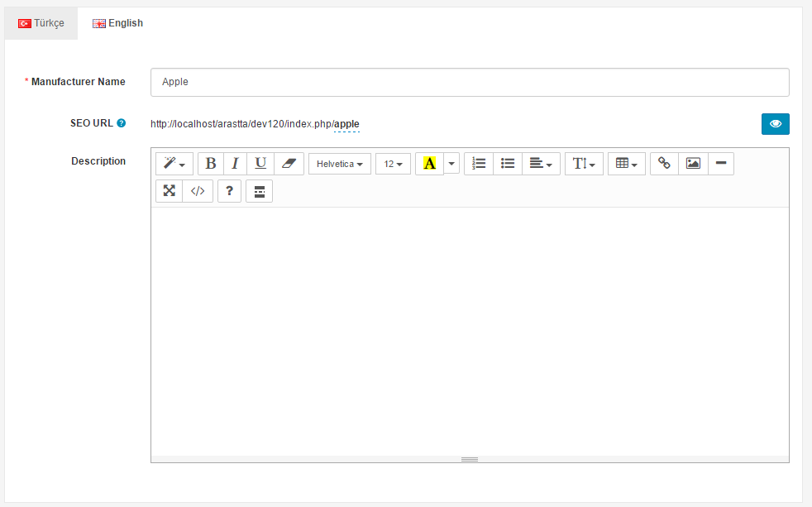
Task: Apply yellow highlight color to text
Action: pyautogui.click(x=430, y=164)
